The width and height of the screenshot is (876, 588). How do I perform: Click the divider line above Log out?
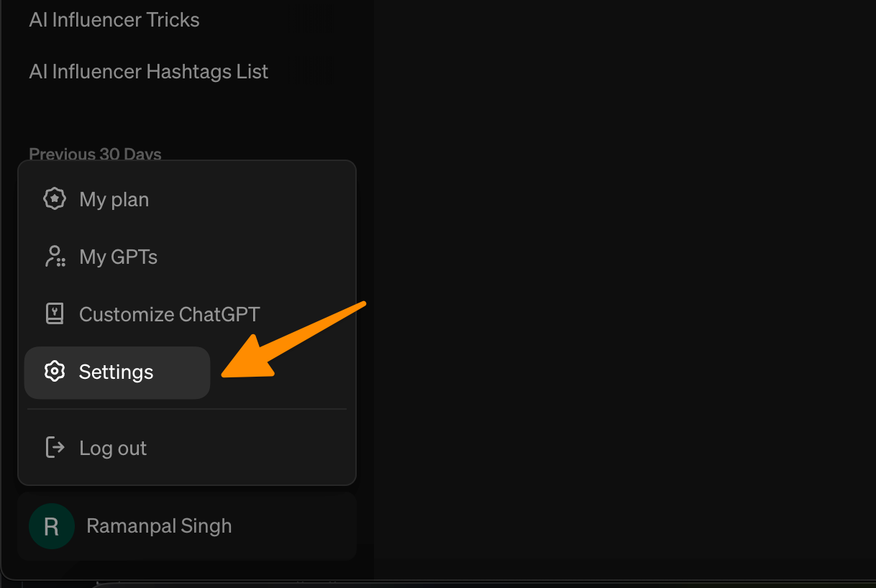(187, 409)
